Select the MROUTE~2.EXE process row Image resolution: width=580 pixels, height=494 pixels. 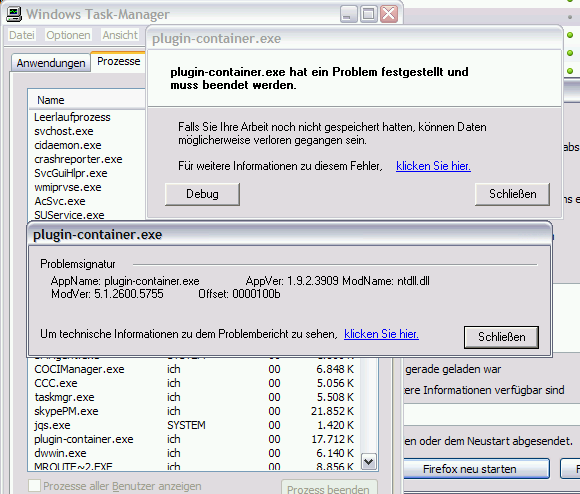tap(194, 466)
